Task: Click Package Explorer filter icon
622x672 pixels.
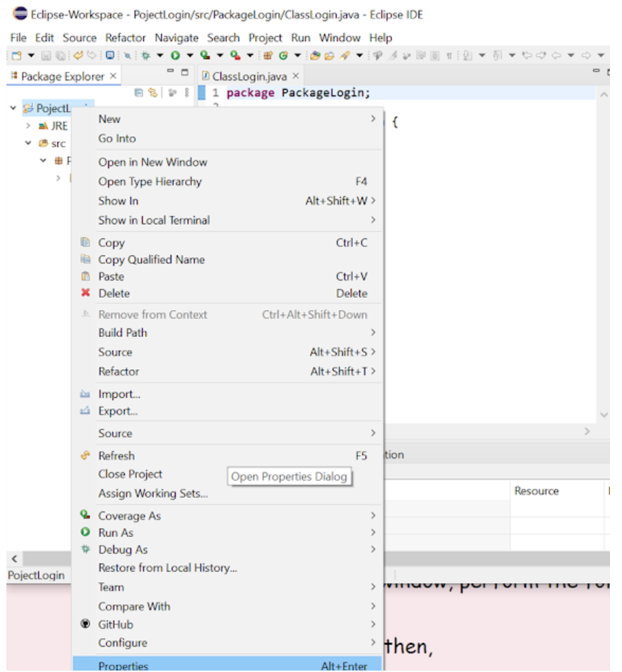Action: point(173,92)
